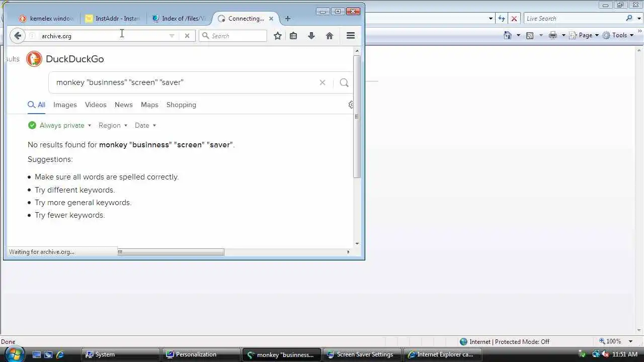Switch to Index of /files tab

coord(179,19)
